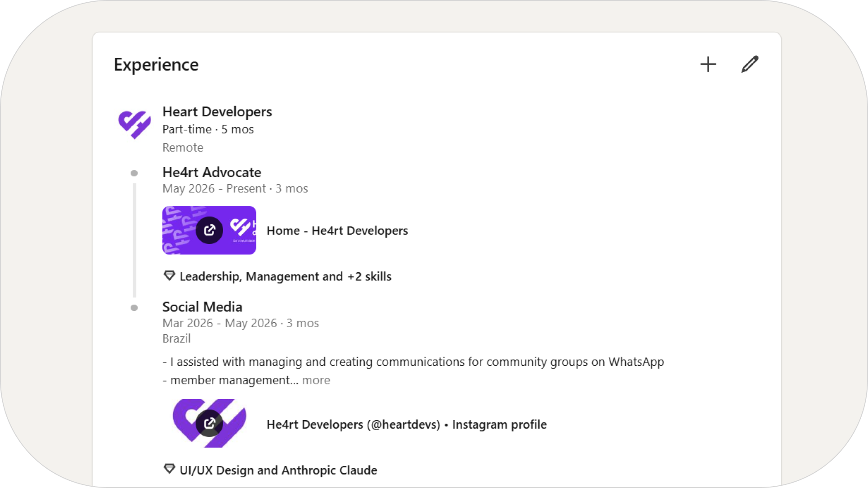
Task: Open the He4rt Developers Instagram thumbnail
Action: pyautogui.click(x=209, y=423)
